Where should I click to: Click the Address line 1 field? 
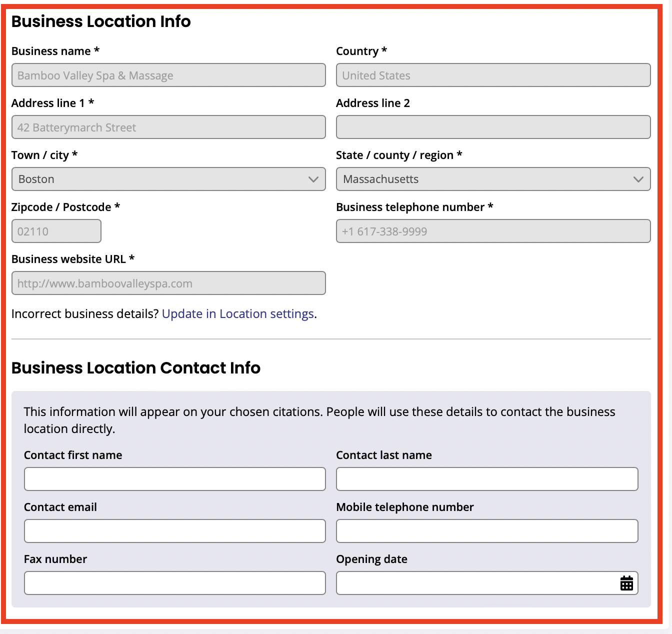coord(168,127)
